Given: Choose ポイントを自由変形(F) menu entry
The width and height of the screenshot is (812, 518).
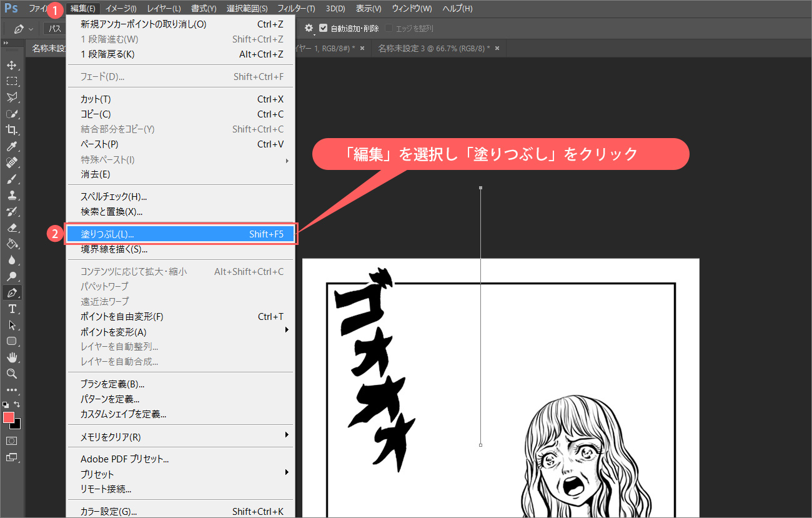Looking at the screenshot, I should point(180,317).
